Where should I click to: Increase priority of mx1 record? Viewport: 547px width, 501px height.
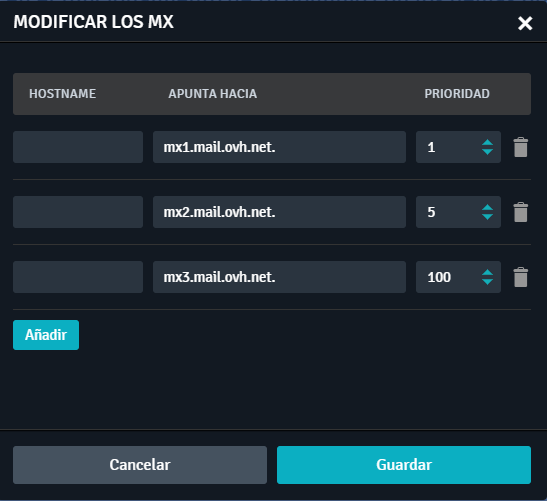pos(487,143)
